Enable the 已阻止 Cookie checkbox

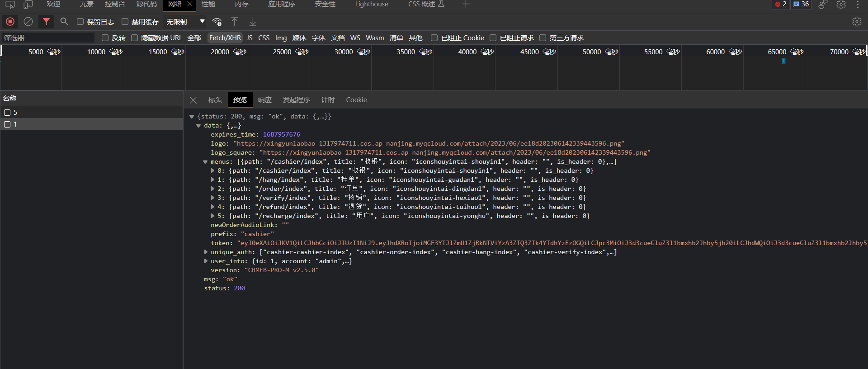[434, 38]
